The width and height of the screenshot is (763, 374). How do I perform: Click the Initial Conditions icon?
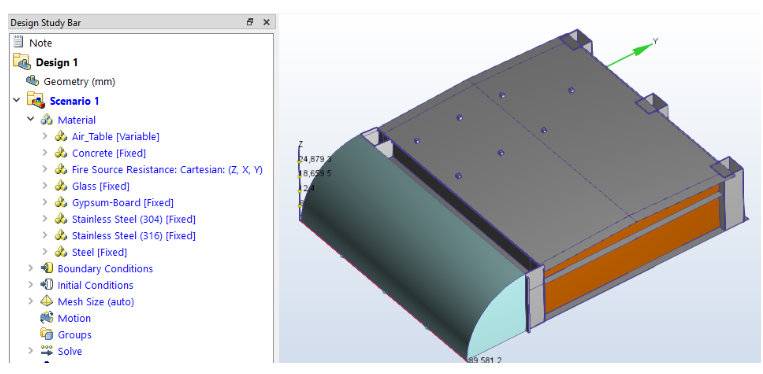point(47,285)
